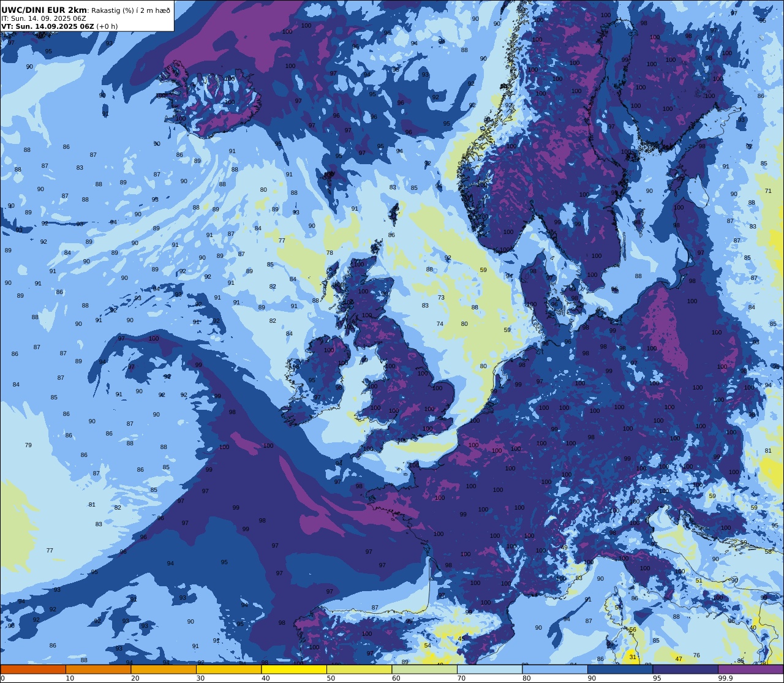Click the 40 humidity value on the map
This screenshot has width=784, height=683.
[753, 628]
